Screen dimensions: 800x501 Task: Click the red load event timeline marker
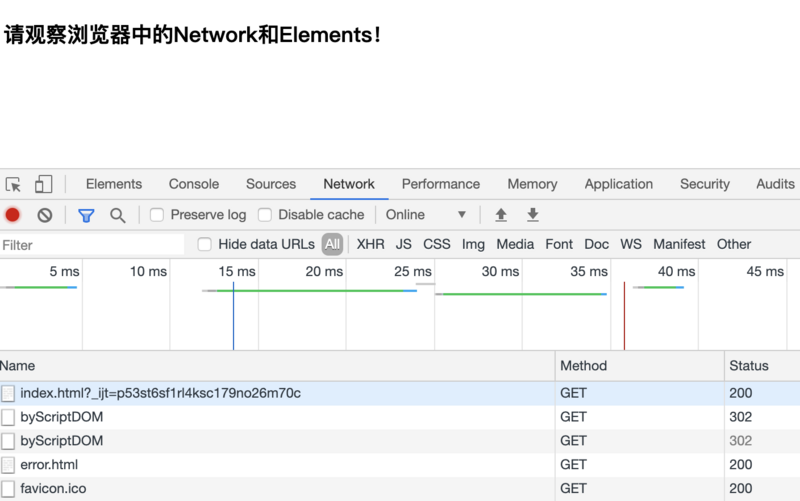pos(624,315)
